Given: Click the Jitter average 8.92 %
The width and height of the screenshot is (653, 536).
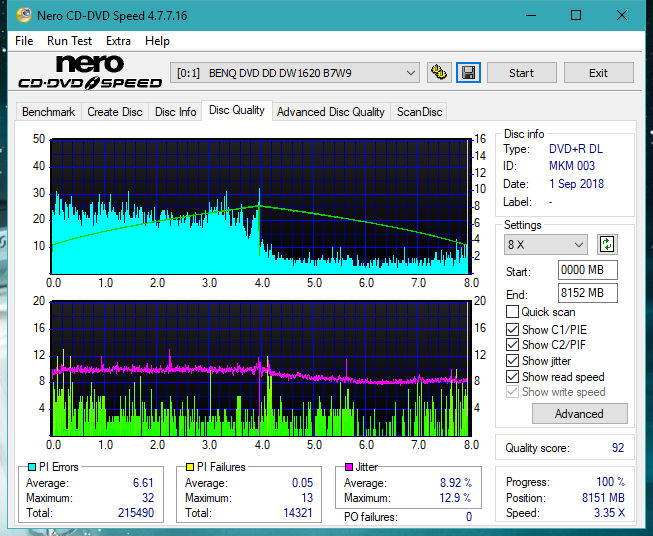Looking at the screenshot, I should [456, 483].
